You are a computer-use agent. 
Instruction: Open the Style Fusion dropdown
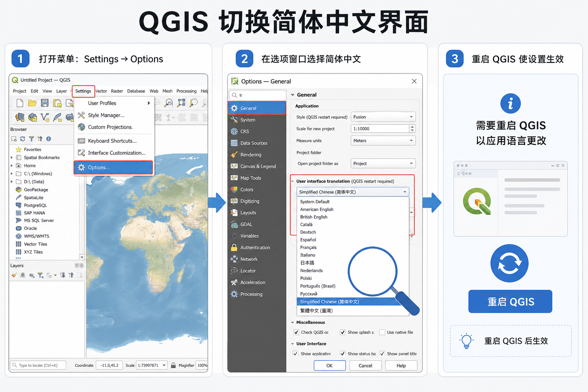[383, 117]
